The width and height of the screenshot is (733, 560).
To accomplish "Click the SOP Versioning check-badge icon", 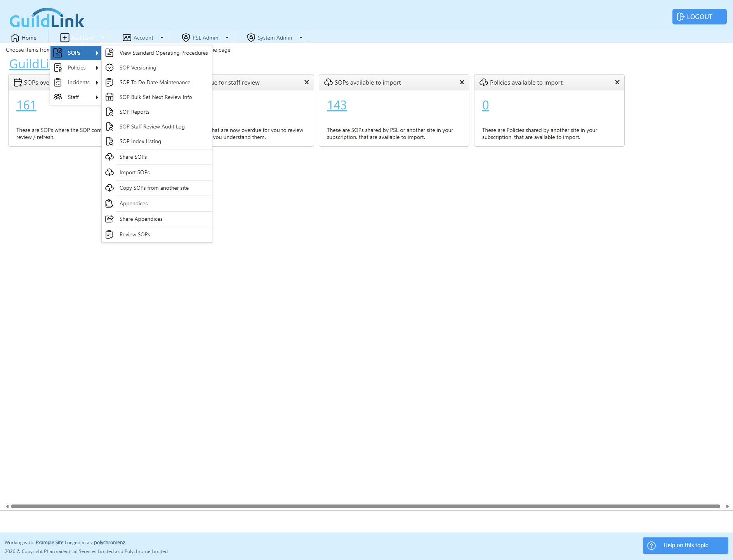I will (109, 68).
